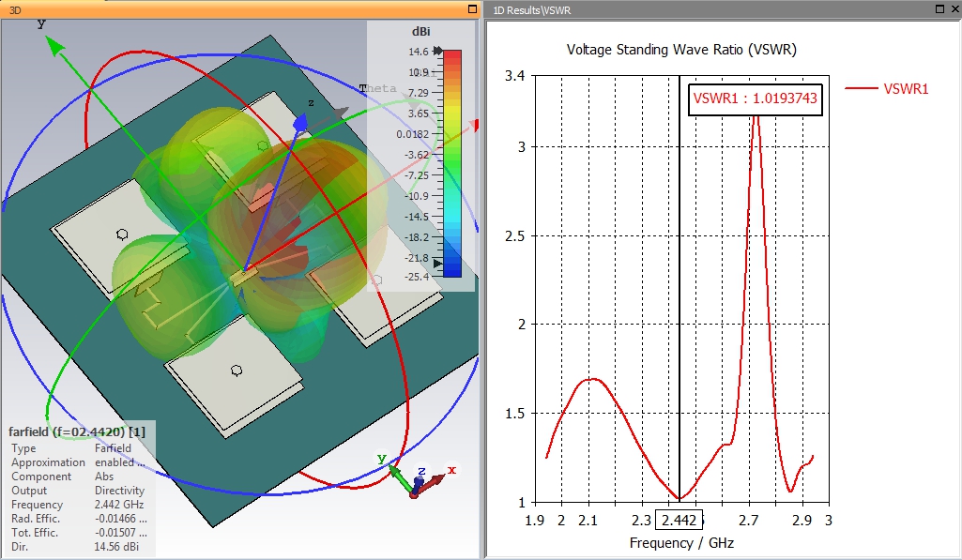Image resolution: width=962 pixels, height=560 pixels.
Task: Click the dBi color ramp bar
Action: 451,163
